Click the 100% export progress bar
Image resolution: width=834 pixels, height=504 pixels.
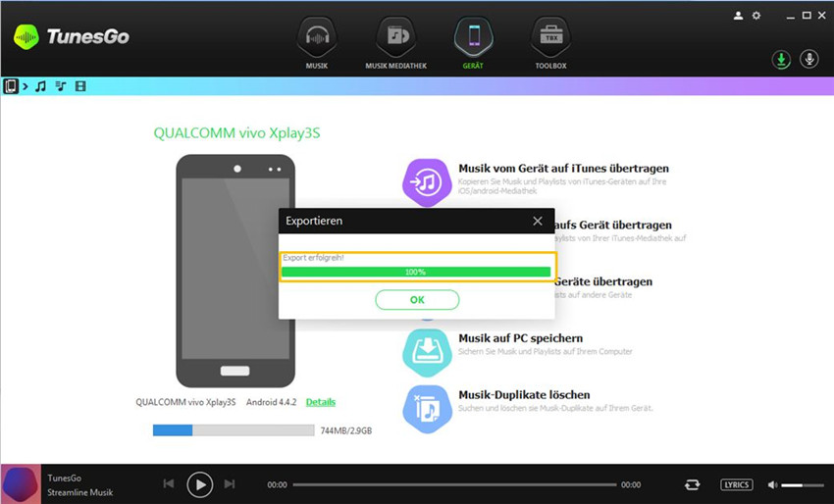pyautogui.click(x=416, y=272)
